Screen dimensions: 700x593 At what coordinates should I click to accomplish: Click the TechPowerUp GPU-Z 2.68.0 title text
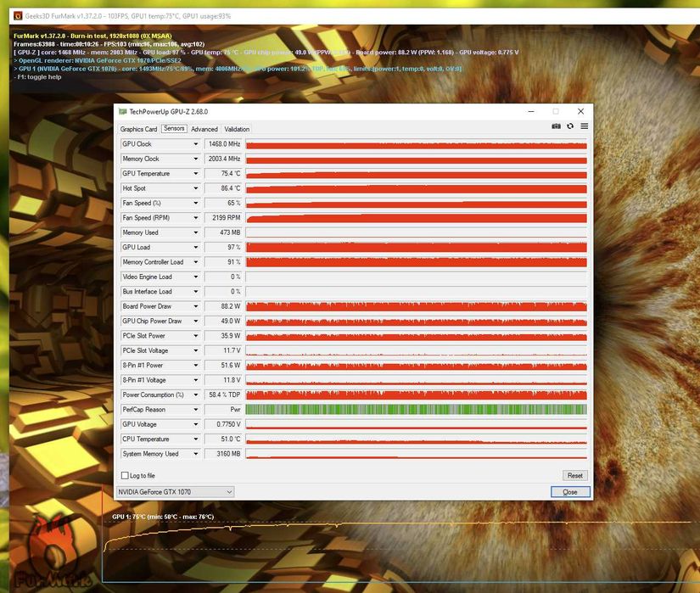[x=168, y=111]
